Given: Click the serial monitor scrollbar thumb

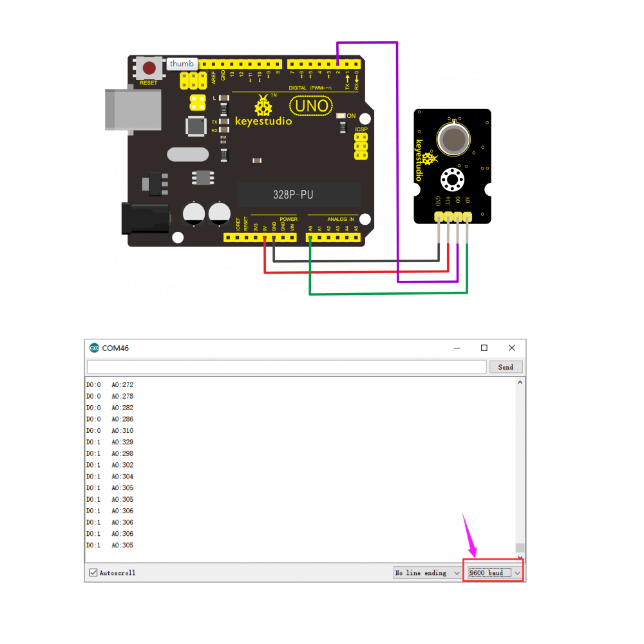Looking at the screenshot, I should [520, 547].
